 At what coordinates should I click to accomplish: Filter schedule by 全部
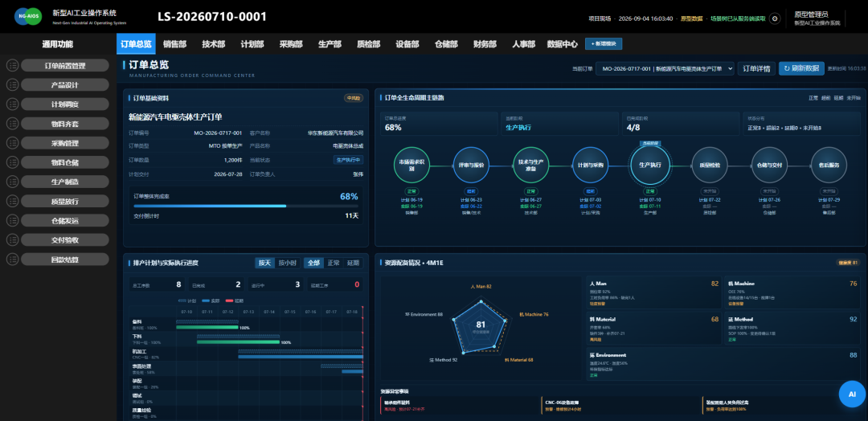314,263
